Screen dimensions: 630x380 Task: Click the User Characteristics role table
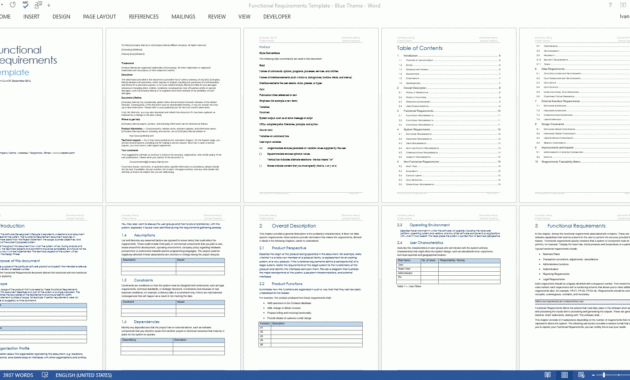click(x=448, y=271)
